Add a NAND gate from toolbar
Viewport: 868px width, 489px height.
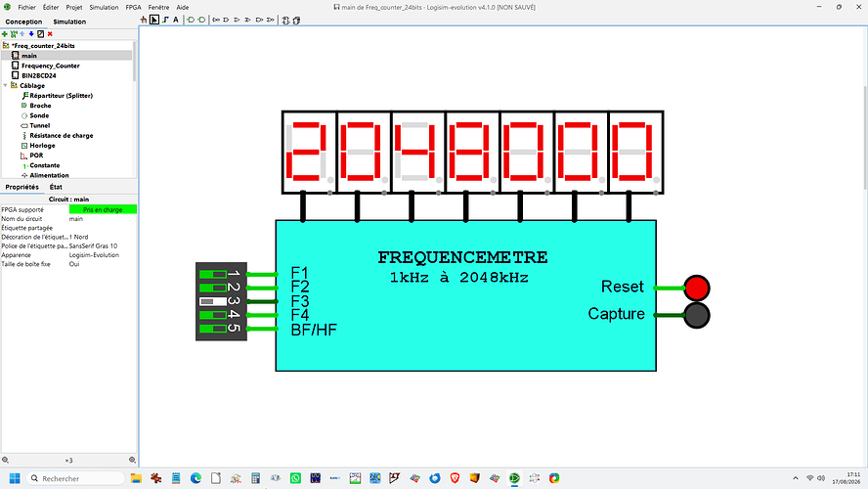tap(259, 20)
